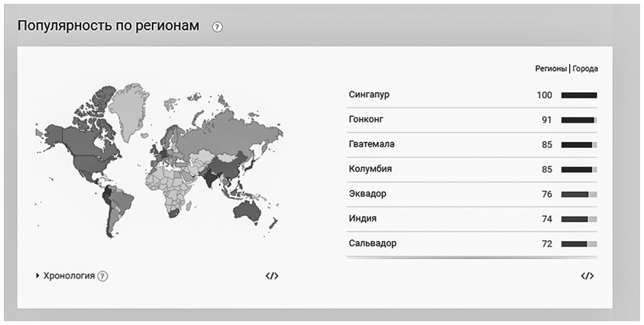This screenshot has width=644, height=325.
Task: Expand the Хронология section arrow
Action: tap(37, 276)
